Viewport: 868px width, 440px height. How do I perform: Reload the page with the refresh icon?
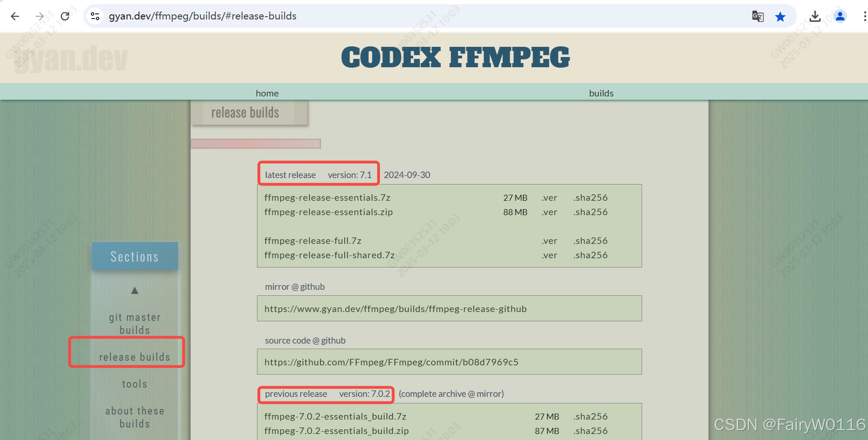65,16
